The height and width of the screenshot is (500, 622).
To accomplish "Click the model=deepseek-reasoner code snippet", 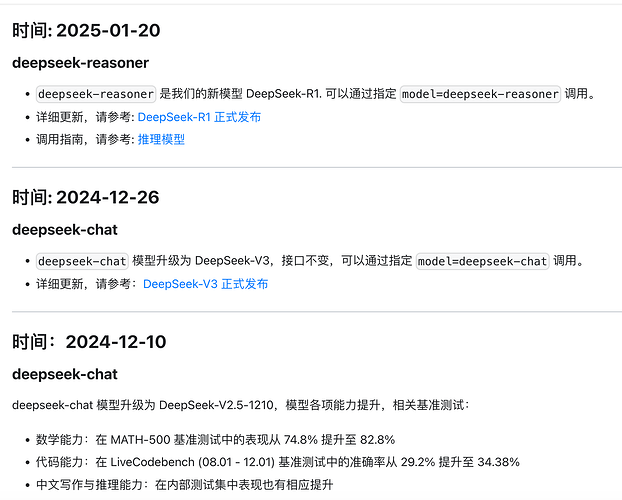I will (480, 94).
